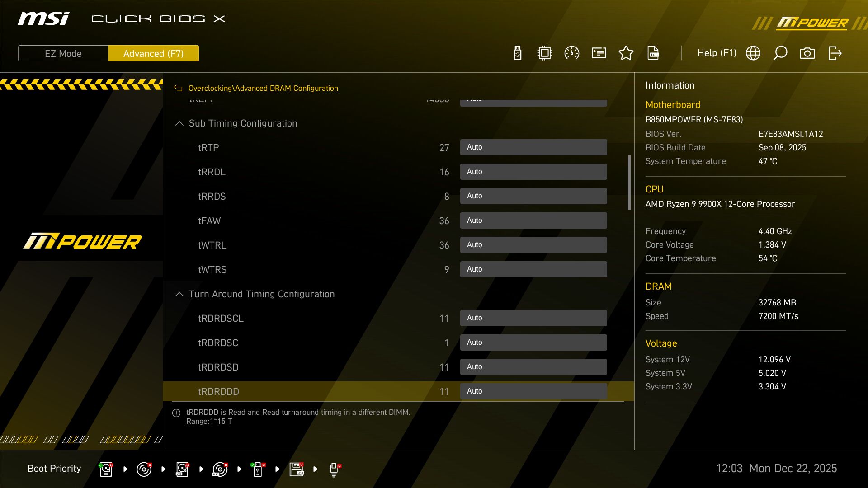868x488 pixels.
Task: Take a screenshot using the camera icon
Action: (807, 53)
